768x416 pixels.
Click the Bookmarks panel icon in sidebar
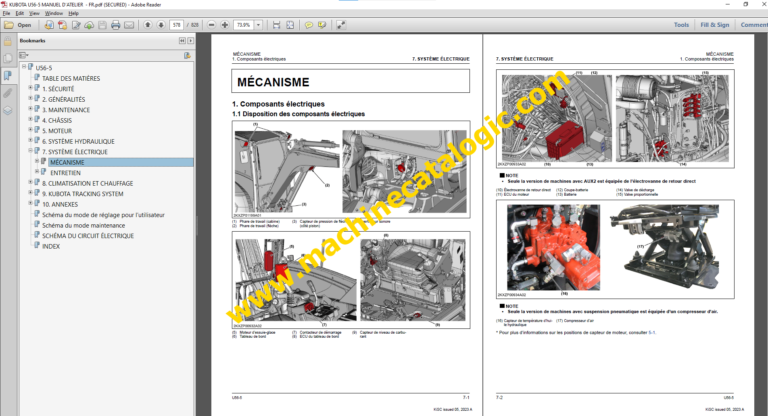pos(8,75)
